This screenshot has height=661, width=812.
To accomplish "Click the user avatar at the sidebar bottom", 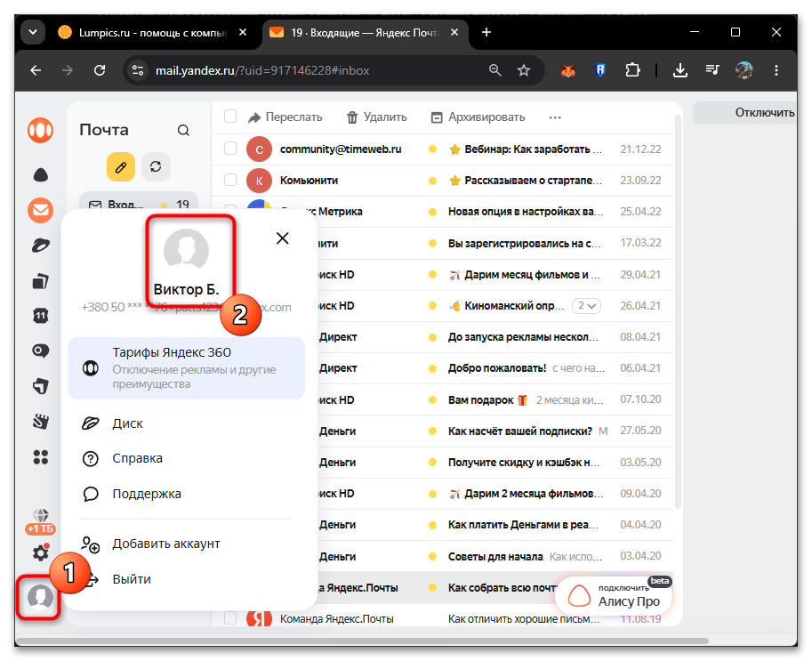I will tap(40, 597).
